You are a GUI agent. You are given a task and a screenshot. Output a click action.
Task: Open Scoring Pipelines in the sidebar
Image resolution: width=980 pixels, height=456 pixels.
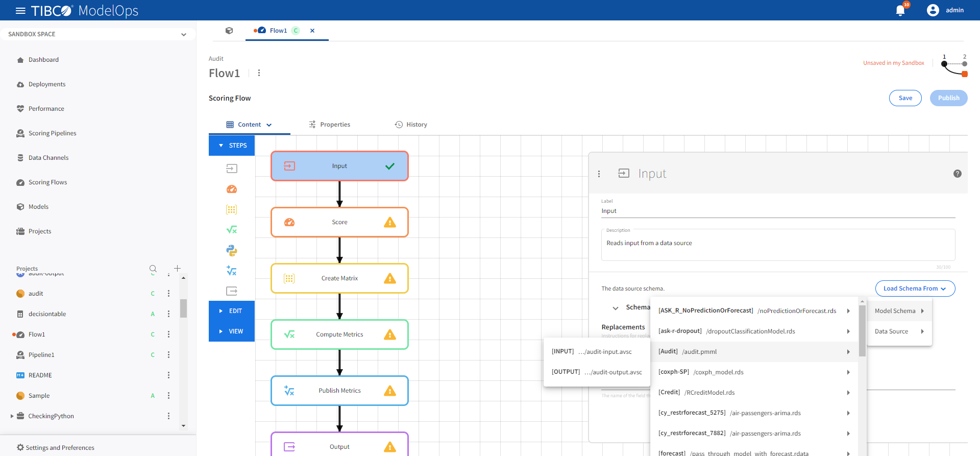tap(52, 133)
